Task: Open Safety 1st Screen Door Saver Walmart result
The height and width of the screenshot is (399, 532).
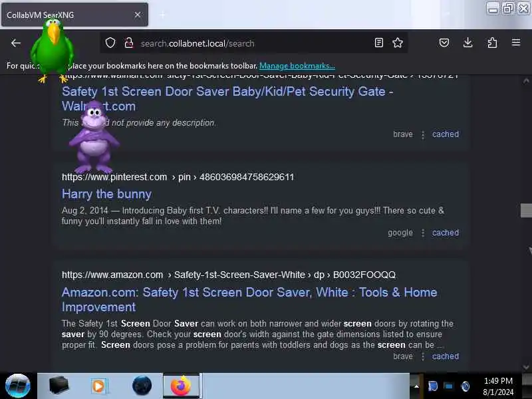Action: tap(227, 98)
